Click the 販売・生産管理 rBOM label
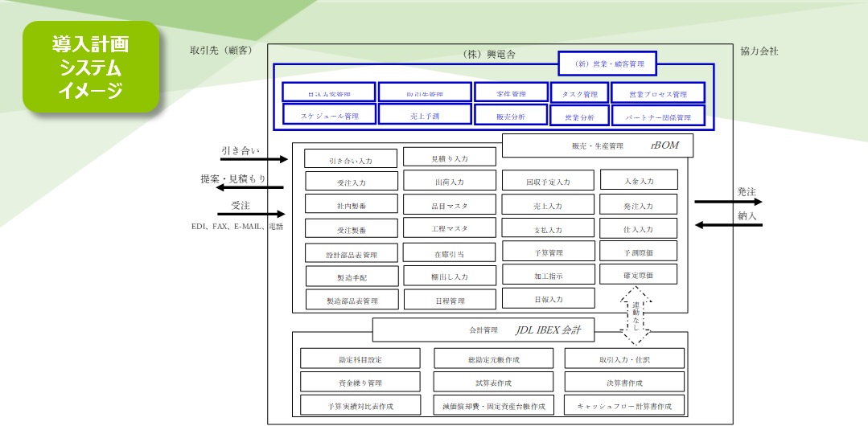The image size is (868, 426). tap(597, 146)
